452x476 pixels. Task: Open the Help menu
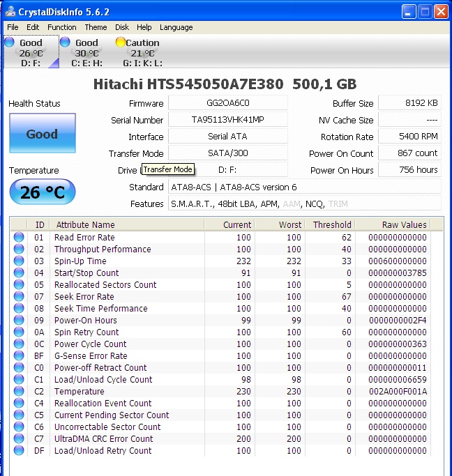(144, 27)
